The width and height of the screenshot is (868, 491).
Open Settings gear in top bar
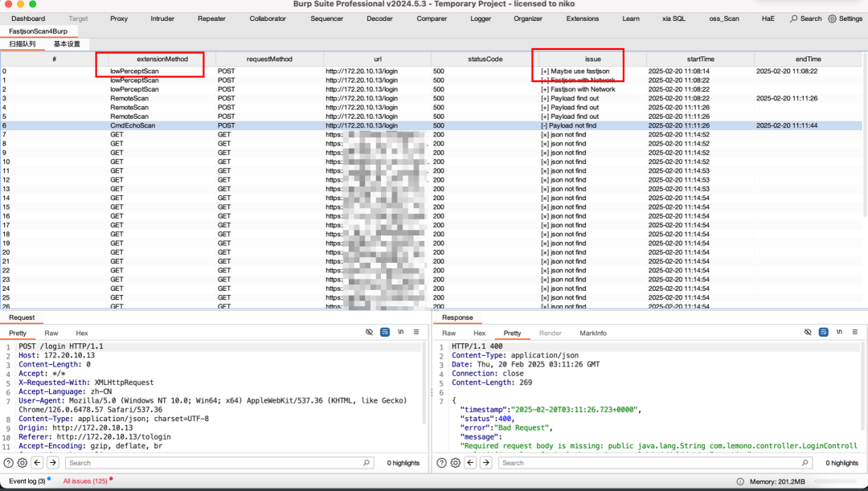[845, 18]
